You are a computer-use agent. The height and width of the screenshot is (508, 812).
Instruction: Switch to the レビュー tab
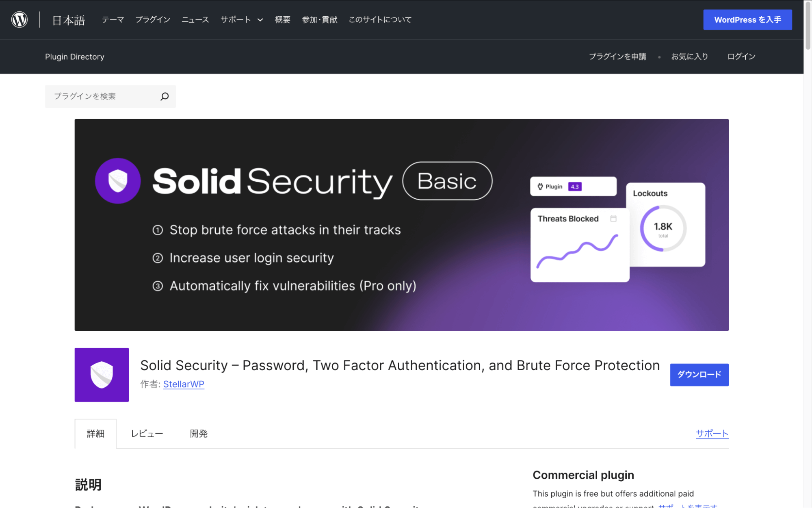pyautogui.click(x=147, y=433)
